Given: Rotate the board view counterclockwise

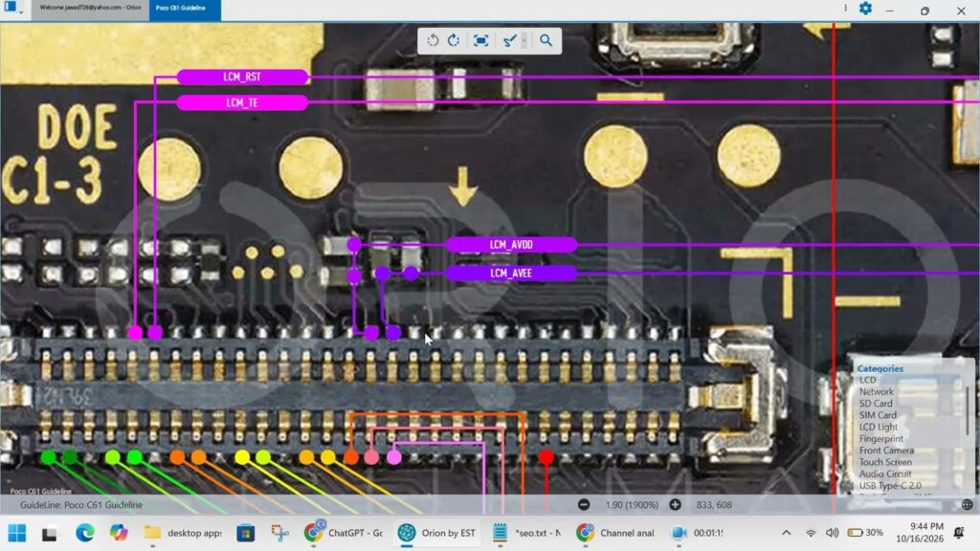Looking at the screenshot, I should (x=433, y=40).
